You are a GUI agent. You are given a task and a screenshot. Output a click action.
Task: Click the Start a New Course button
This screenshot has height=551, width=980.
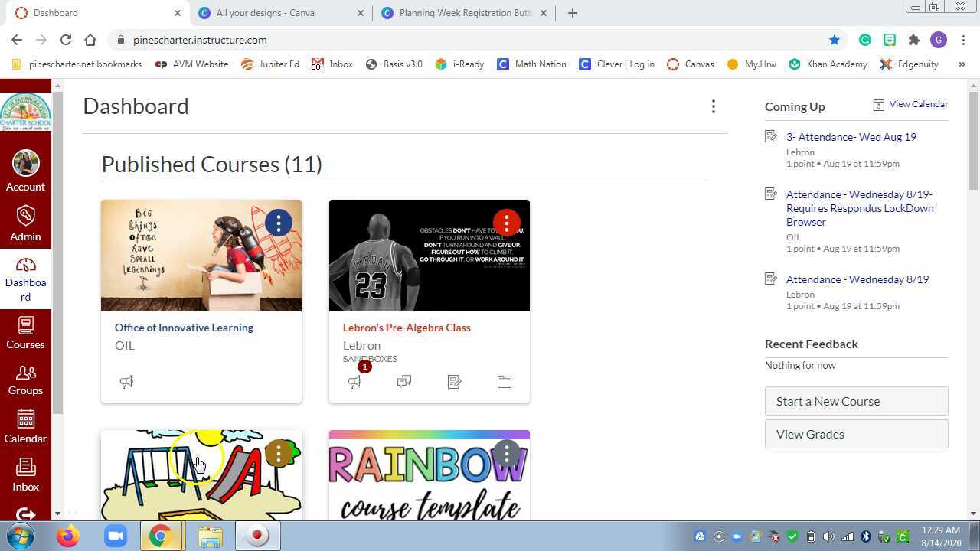click(857, 401)
